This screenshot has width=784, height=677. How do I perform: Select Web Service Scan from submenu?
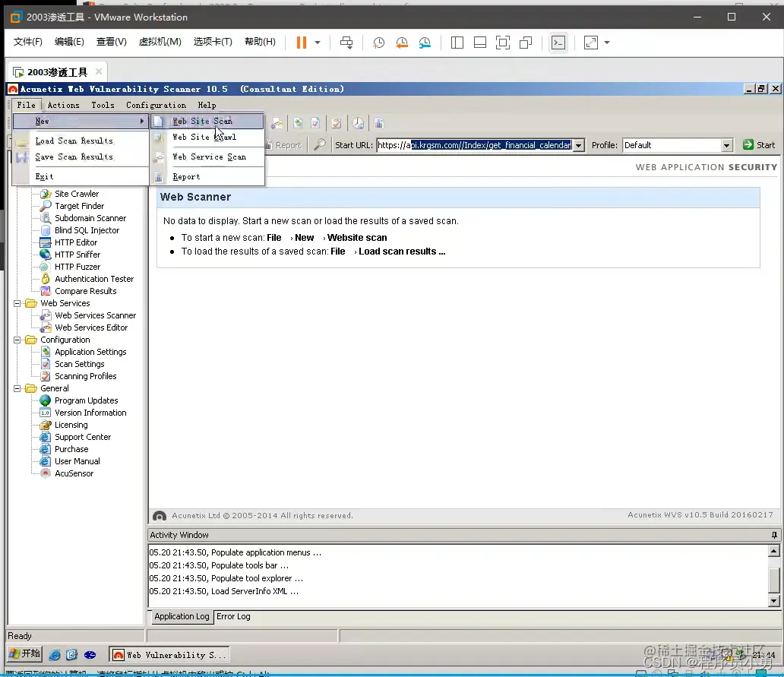coord(207,157)
